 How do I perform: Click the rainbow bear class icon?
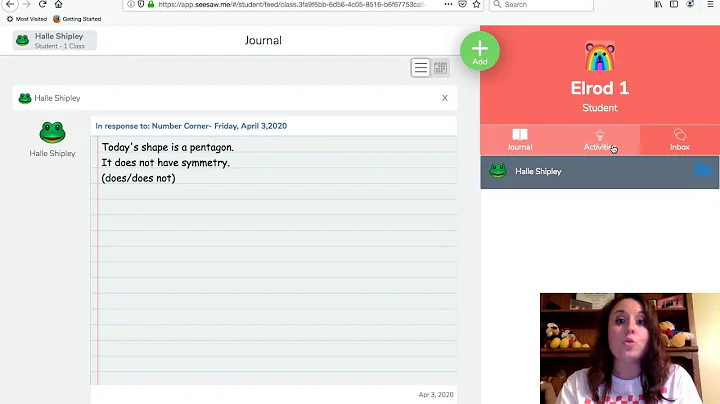click(600, 56)
